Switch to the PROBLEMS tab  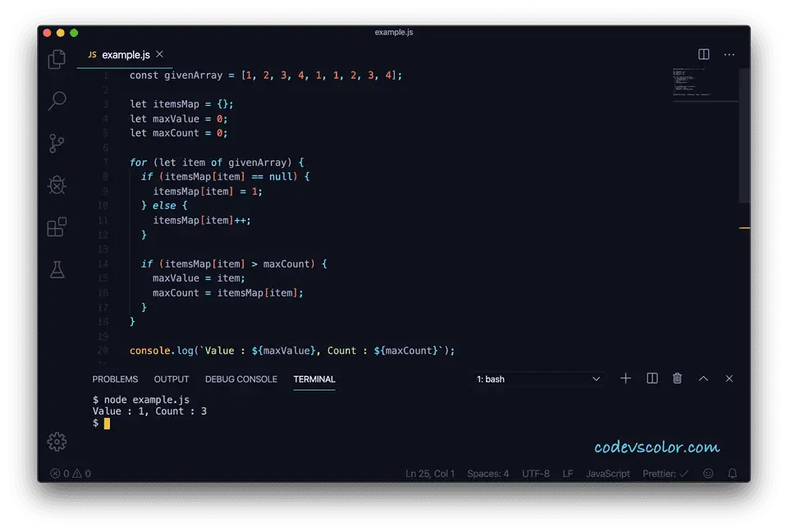click(115, 379)
